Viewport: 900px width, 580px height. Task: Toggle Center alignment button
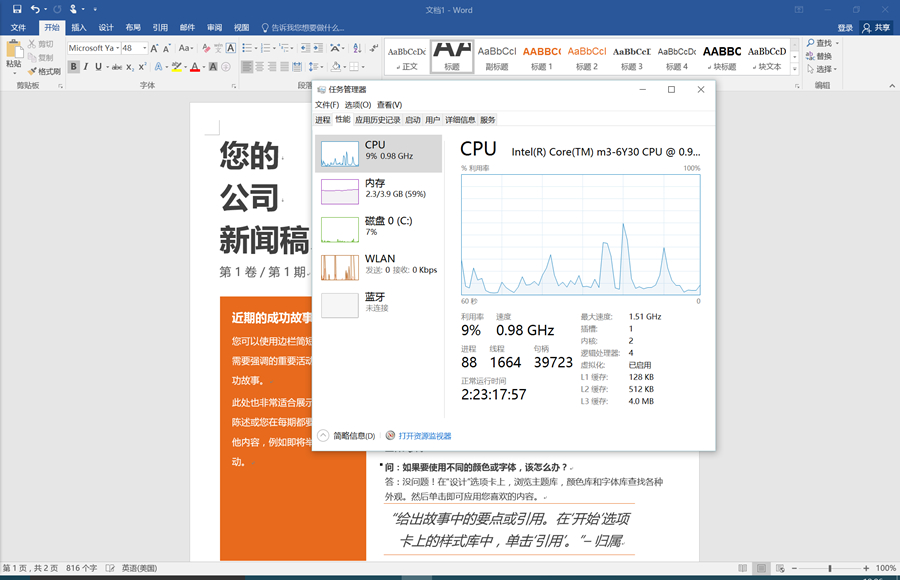(x=259, y=67)
